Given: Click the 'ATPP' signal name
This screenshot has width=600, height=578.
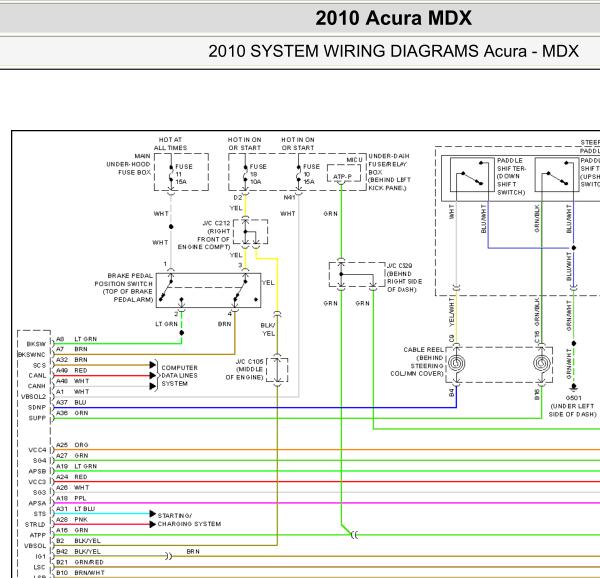Looking at the screenshot, I should click(38, 535).
